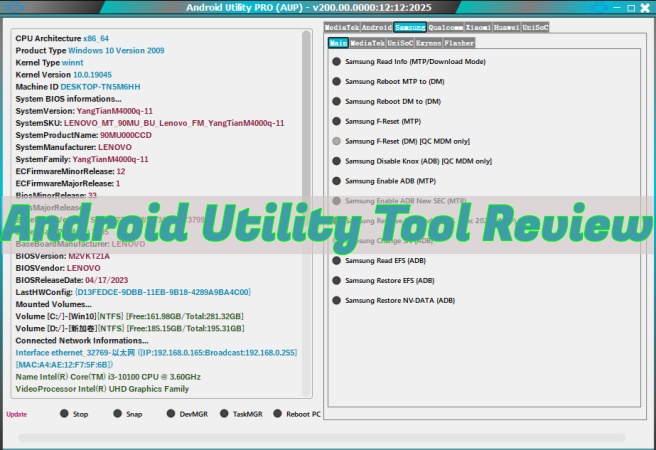656x450 pixels.
Task: Click Product Type Windows 10 Version 2009
Action: (90, 50)
